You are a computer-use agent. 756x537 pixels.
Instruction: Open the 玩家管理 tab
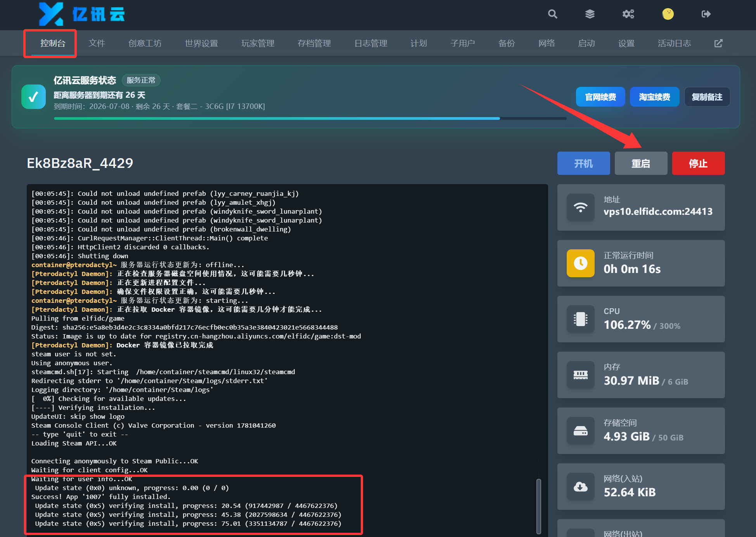pyautogui.click(x=258, y=43)
